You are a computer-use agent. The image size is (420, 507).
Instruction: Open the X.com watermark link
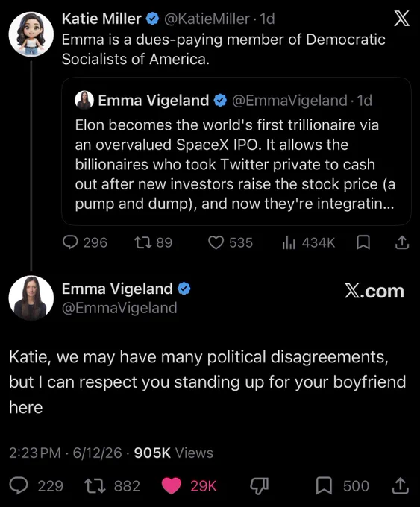(x=374, y=291)
